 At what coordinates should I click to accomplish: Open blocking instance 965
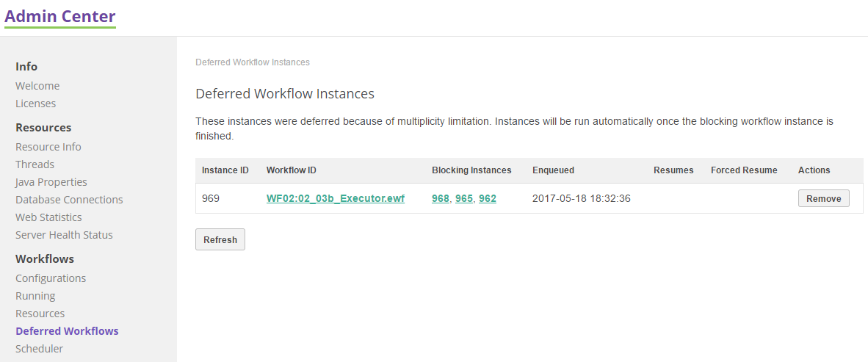pos(464,198)
